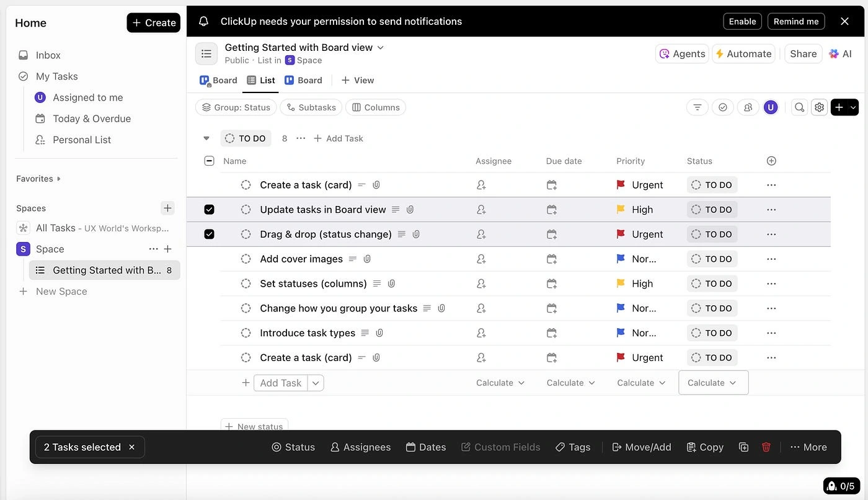
Task: Click the Remind me button
Action: [796, 21]
